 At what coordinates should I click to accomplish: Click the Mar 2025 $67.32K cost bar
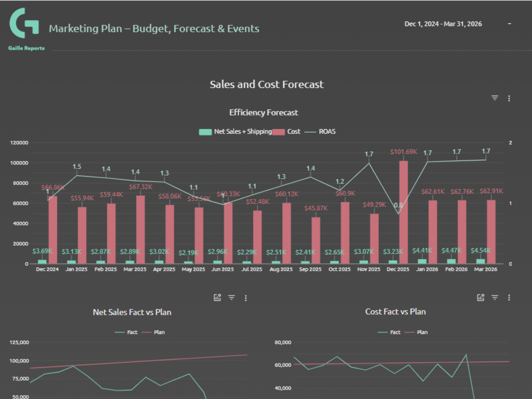point(140,229)
